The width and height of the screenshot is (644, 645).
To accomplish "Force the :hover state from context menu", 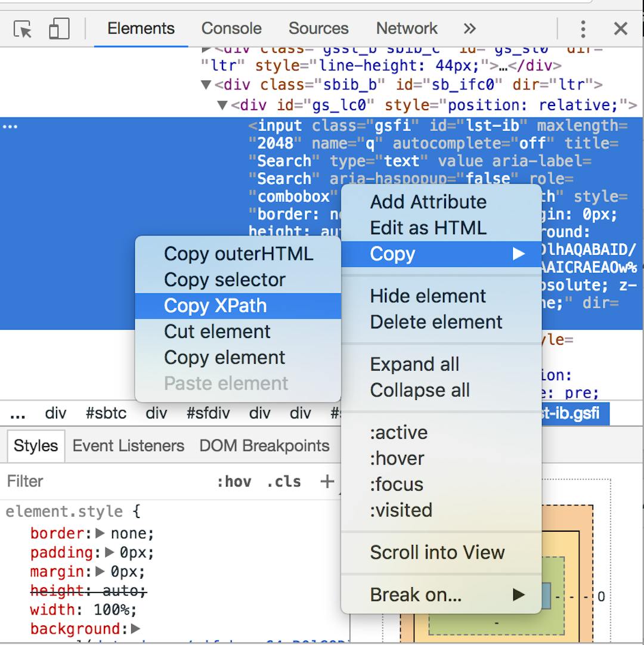I will click(398, 458).
